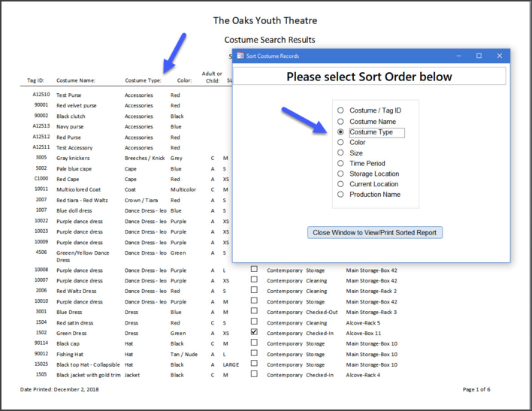Select the Costume Type radio button
This screenshot has width=532, height=411.
click(340, 132)
